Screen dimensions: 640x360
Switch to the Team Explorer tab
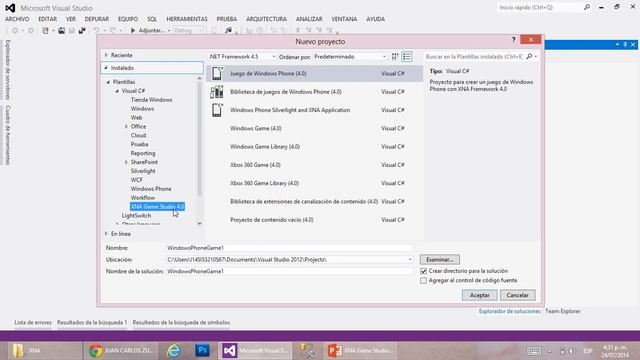coord(563,311)
